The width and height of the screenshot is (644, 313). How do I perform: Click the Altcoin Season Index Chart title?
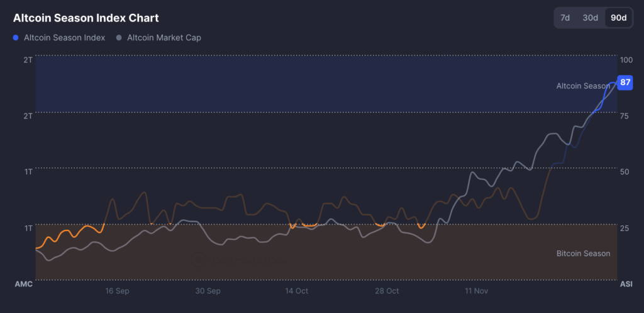click(86, 18)
